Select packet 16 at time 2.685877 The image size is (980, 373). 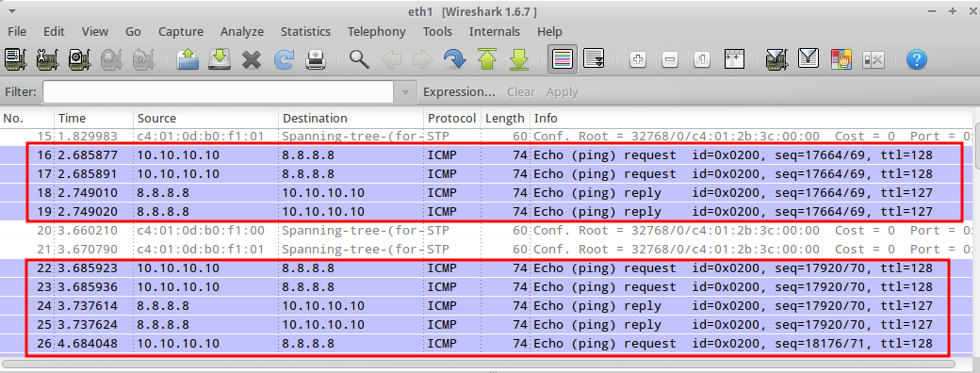click(486, 155)
